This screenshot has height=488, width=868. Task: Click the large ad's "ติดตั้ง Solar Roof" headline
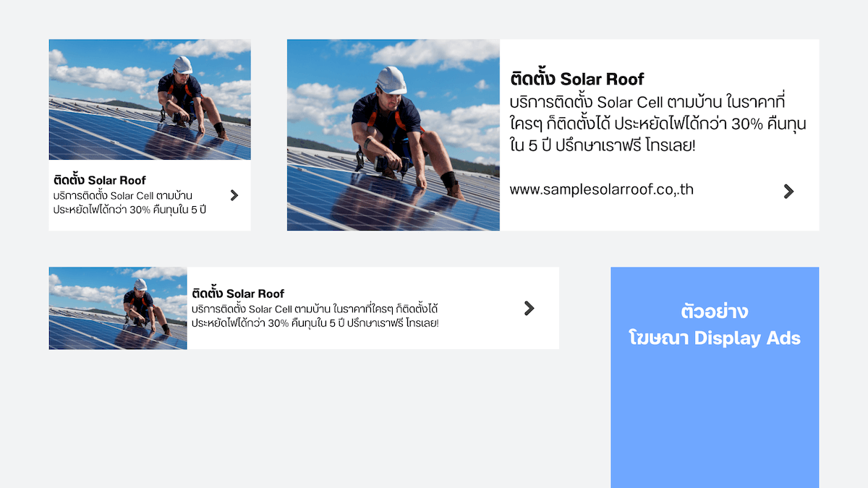tap(576, 79)
